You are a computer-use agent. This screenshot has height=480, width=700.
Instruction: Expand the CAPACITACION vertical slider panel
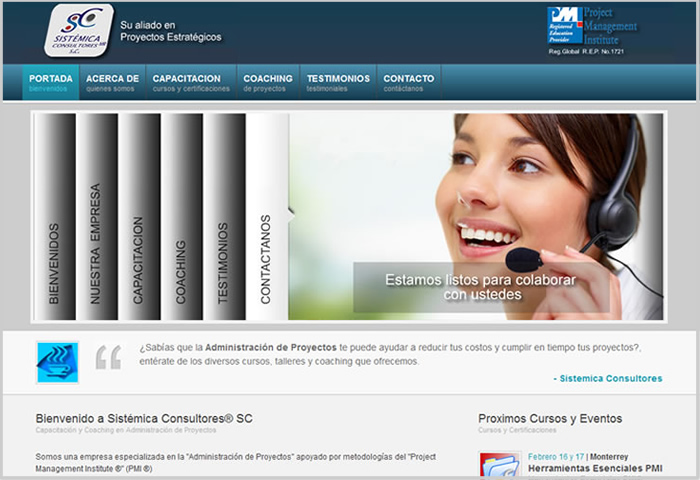[139, 217]
